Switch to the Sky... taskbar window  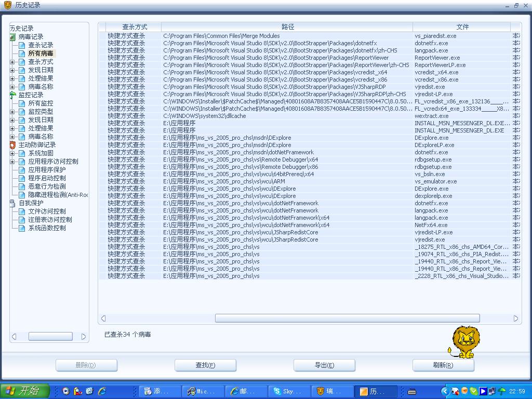click(289, 392)
